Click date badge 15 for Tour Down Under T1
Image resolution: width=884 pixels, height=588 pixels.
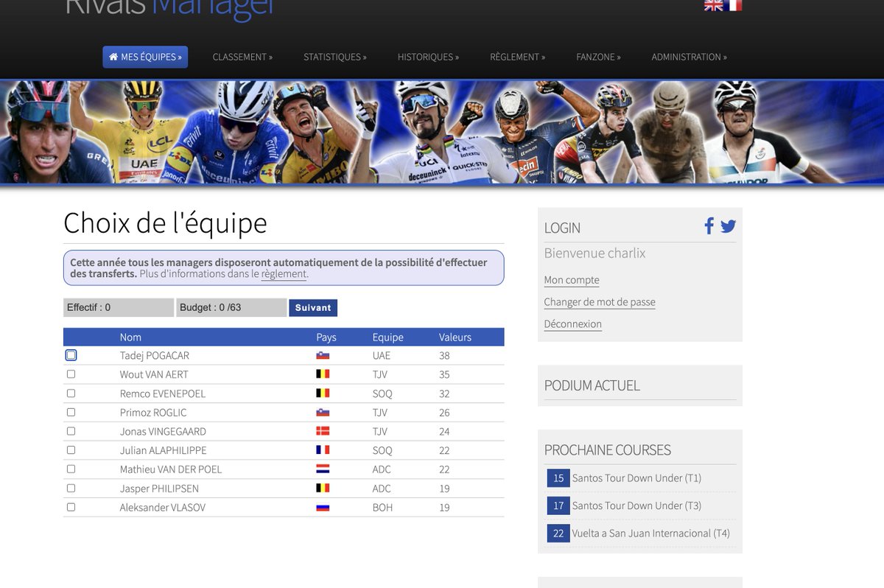pyautogui.click(x=558, y=478)
